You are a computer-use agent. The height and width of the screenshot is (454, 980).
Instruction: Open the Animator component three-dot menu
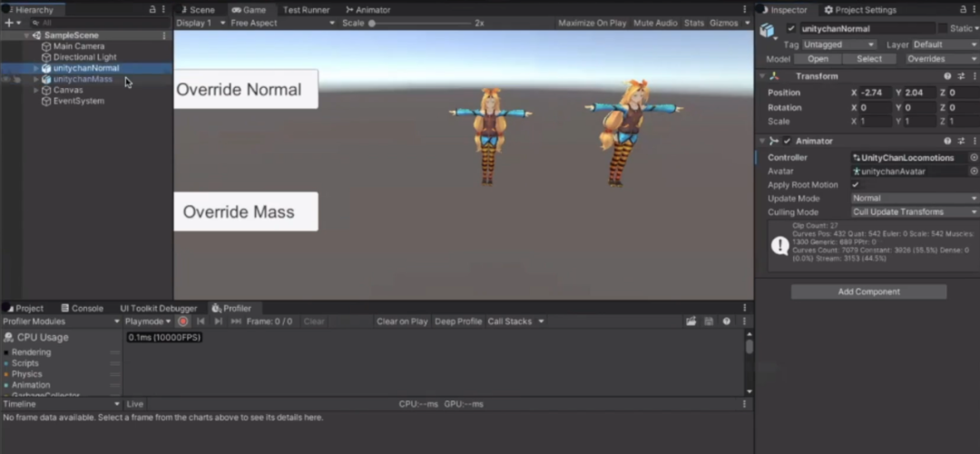[x=975, y=142]
